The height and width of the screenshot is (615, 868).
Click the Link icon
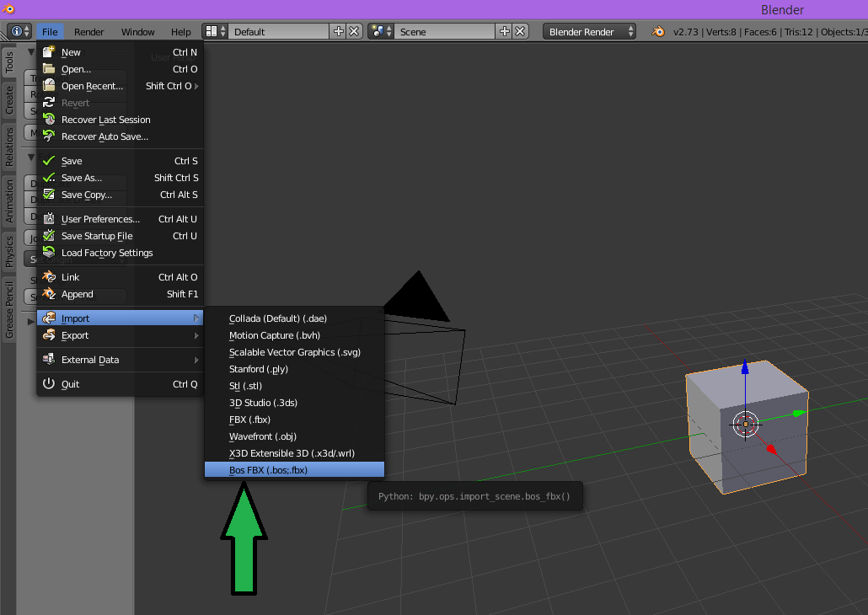coord(49,277)
